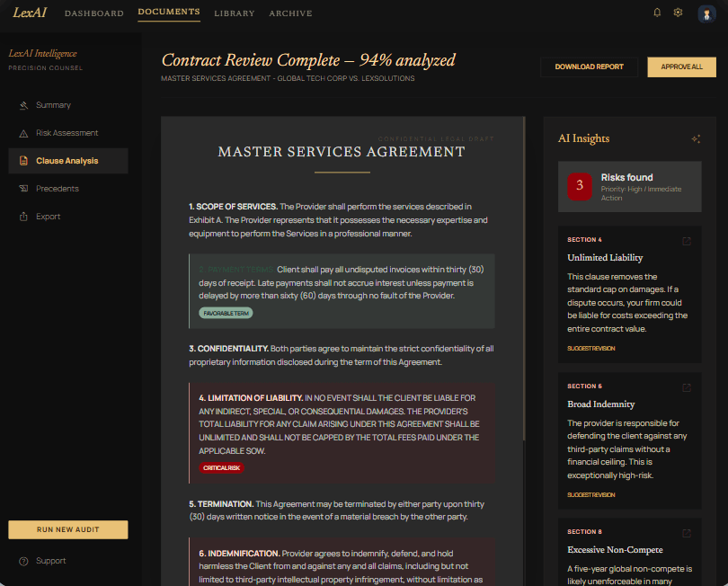
Task: Open Excessive Non-Compete card external-link icon
Action: (687, 533)
